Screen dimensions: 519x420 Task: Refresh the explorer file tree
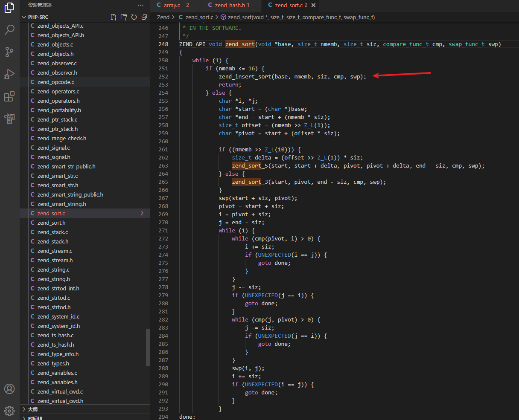[x=134, y=17]
